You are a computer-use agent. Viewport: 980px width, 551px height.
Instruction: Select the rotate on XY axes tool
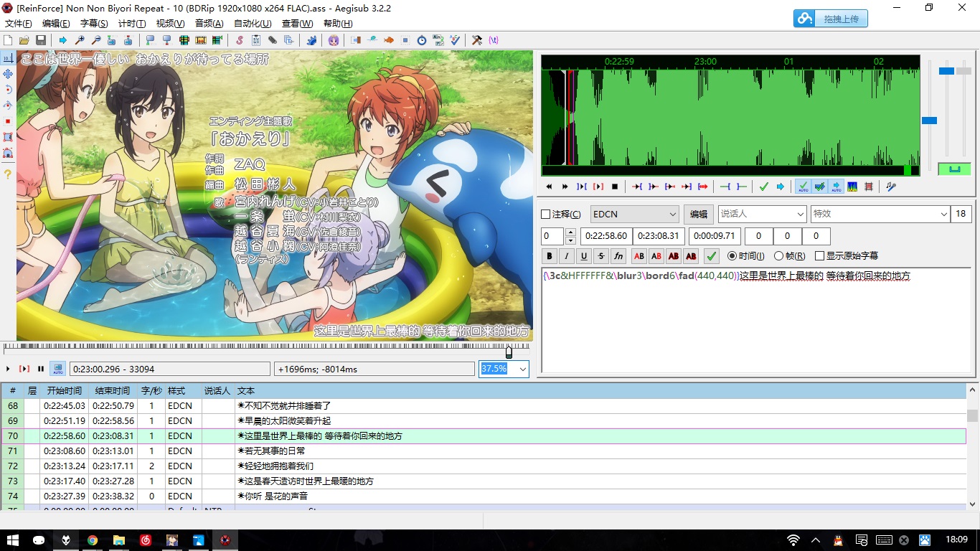8,105
